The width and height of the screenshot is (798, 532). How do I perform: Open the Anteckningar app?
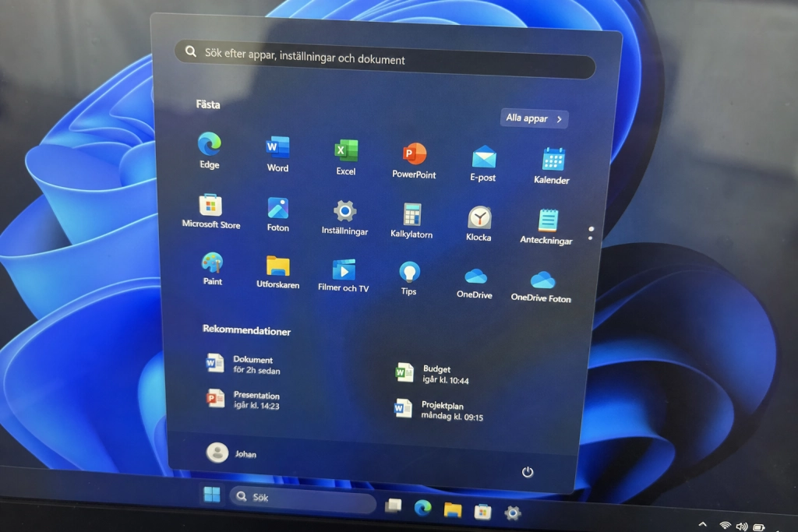[x=546, y=227]
